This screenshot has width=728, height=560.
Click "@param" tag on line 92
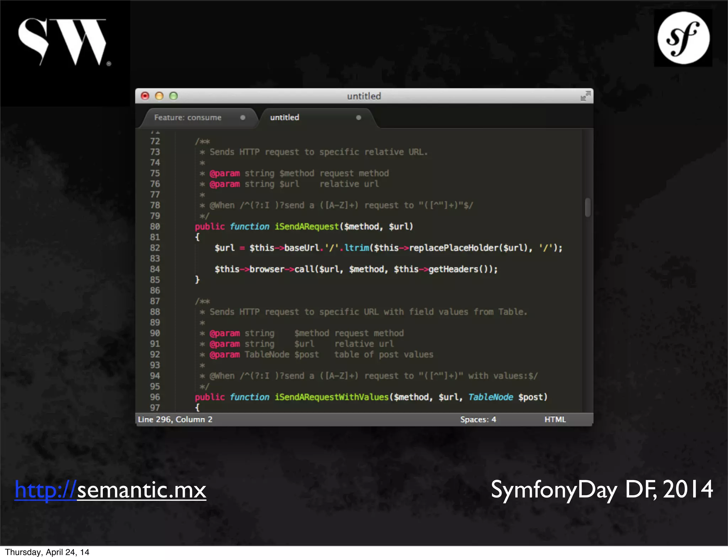(225, 355)
